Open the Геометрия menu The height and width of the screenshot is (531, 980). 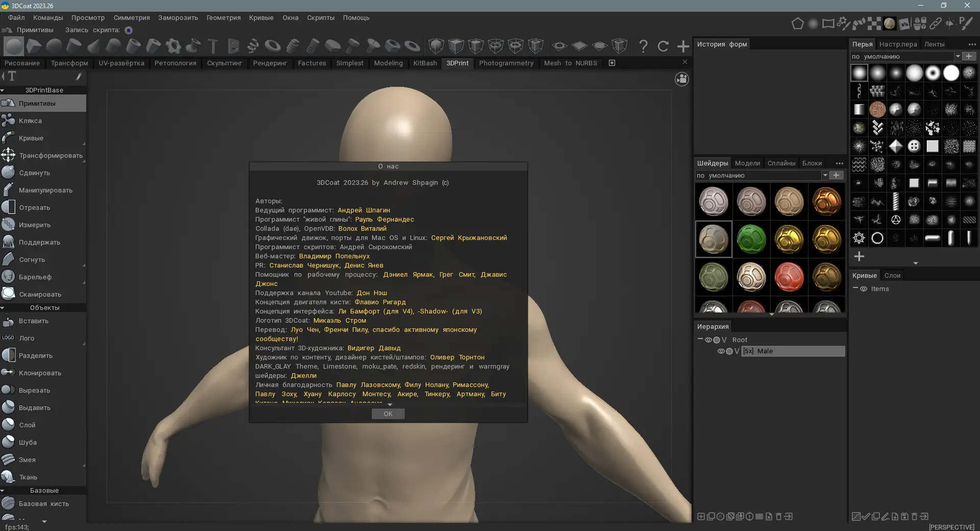pos(224,17)
